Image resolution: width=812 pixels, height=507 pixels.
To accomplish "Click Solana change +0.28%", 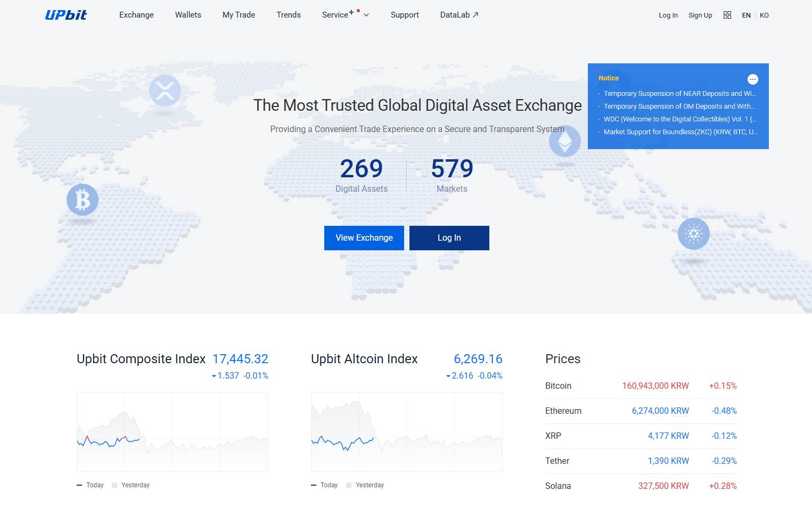I will 723,486.
